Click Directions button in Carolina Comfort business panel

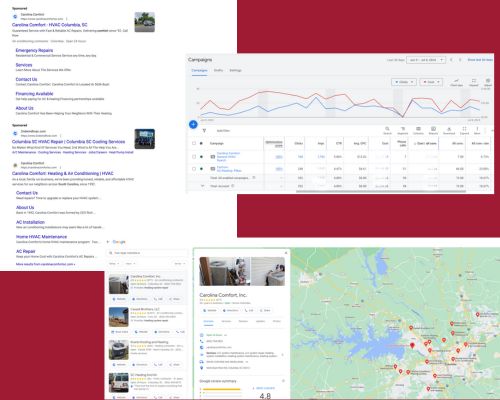[x=231, y=310]
